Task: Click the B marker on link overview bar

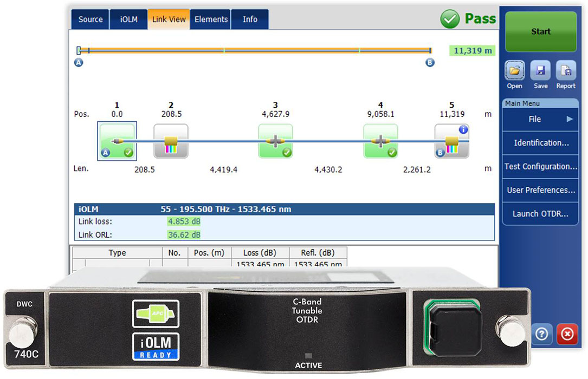Action: click(x=430, y=63)
